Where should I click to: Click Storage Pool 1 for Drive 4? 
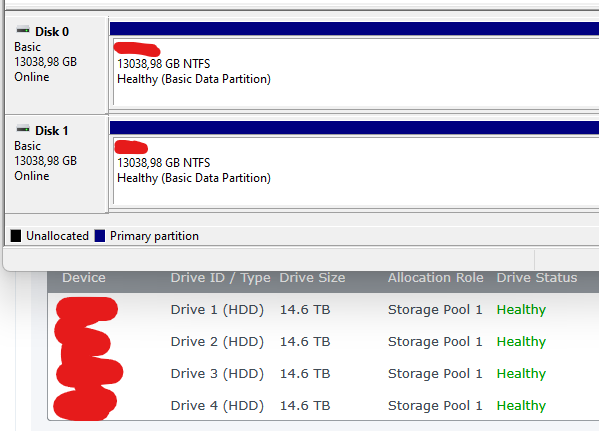pos(435,405)
